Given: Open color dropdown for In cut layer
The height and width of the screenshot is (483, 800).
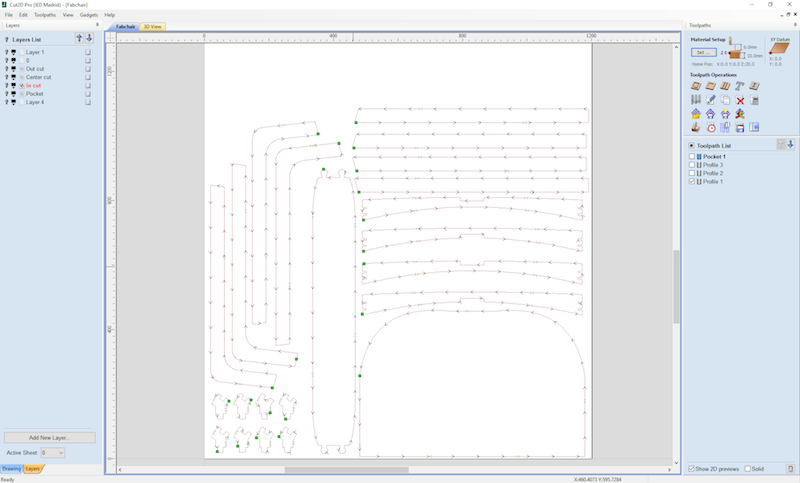Looking at the screenshot, I should 14,86.
